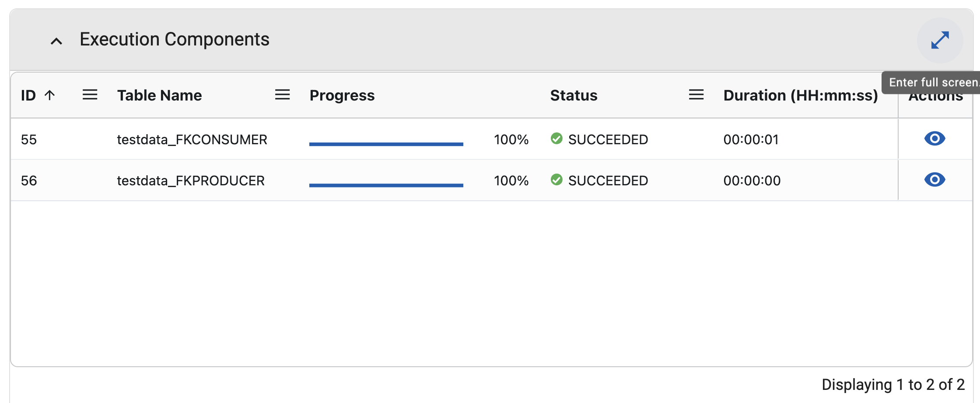The image size is (980, 403).
Task: Click the green success icon for row 55
Action: (556, 139)
